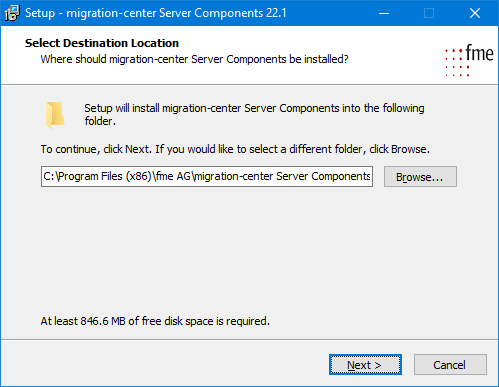Click the red dotted grid of fme logo
The width and height of the screenshot is (499, 387).
[457, 63]
